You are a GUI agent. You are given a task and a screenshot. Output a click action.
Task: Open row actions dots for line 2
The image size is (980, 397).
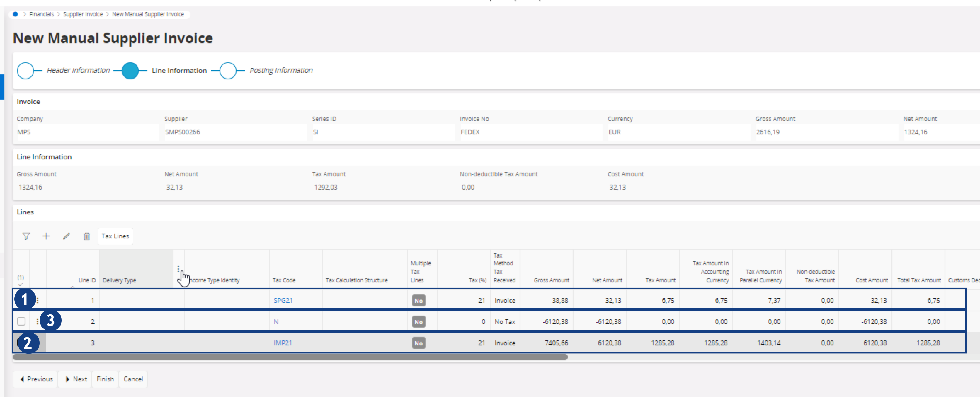pos(37,321)
